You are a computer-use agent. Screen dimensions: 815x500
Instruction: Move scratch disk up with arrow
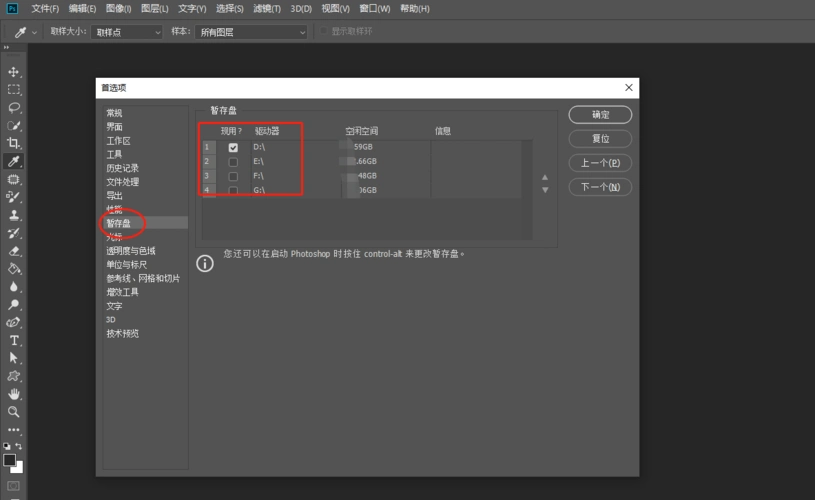tap(545, 177)
